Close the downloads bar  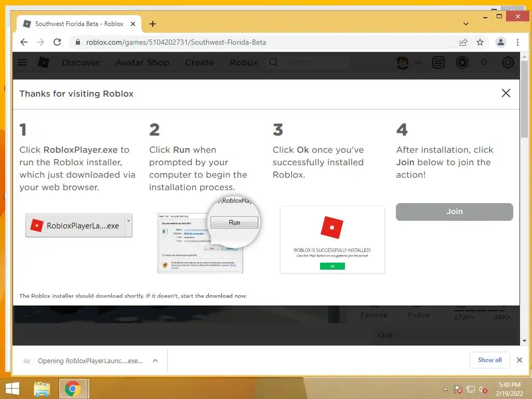pos(520,360)
